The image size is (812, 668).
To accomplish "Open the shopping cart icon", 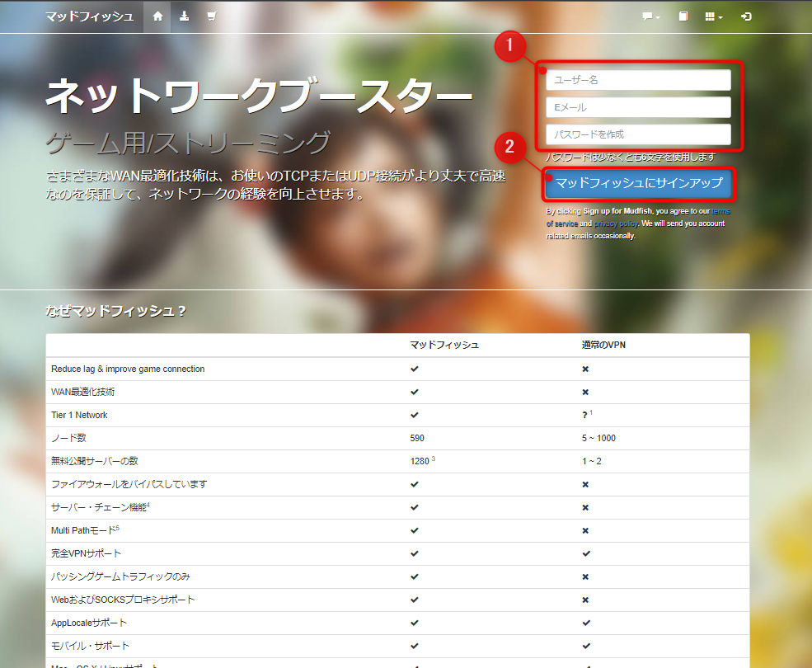I will tap(212, 16).
